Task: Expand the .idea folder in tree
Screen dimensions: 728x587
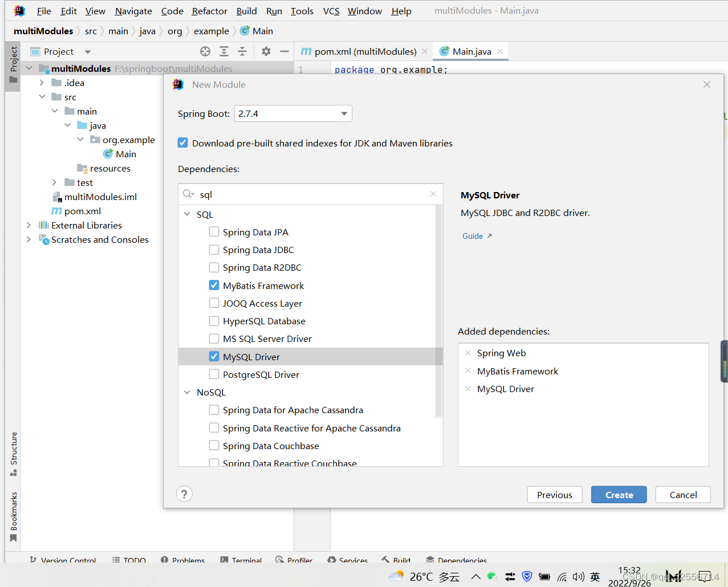Action: [x=42, y=83]
